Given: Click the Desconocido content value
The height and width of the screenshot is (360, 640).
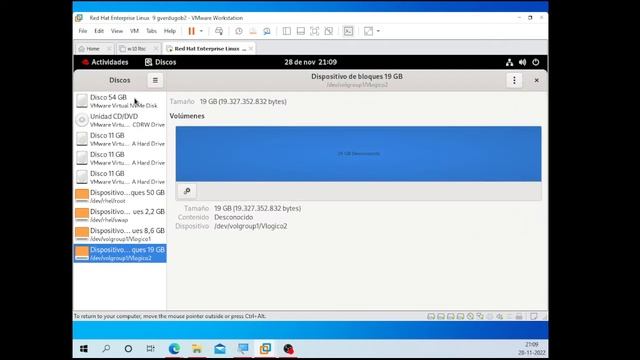Looking at the screenshot, I should click(x=233, y=217).
